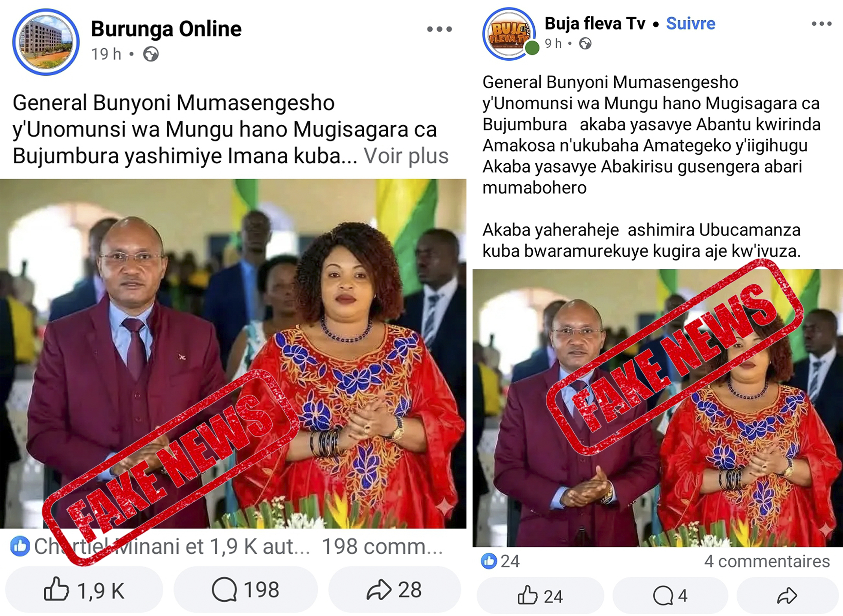The image size is (843, 616).
Task: Open the Burunga Online profile picture
Action: pyautogui.click(x=46, y=42)
